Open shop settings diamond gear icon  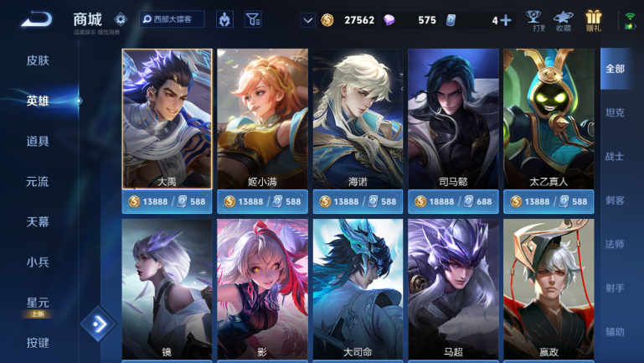coord(121,19)
